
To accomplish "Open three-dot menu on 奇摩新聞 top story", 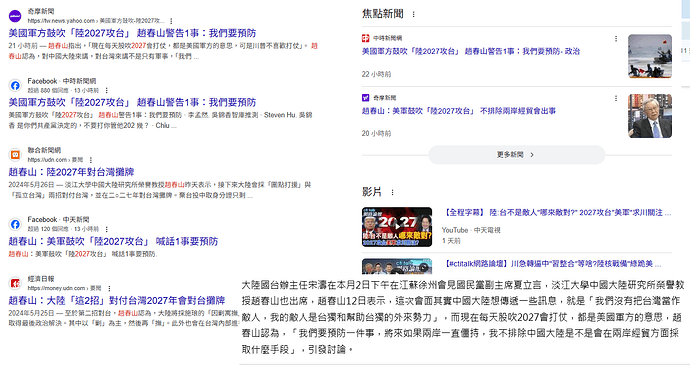I will click(x=616, y=98).
